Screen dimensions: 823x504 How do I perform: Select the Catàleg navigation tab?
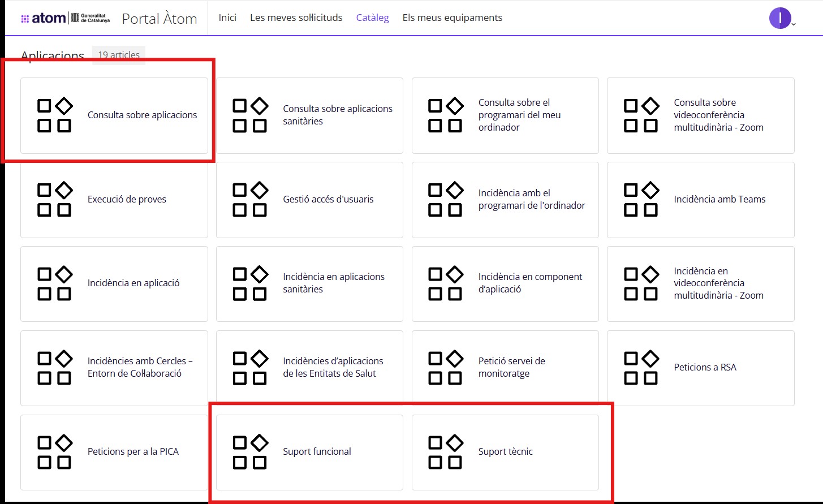[x=372, y=18]
